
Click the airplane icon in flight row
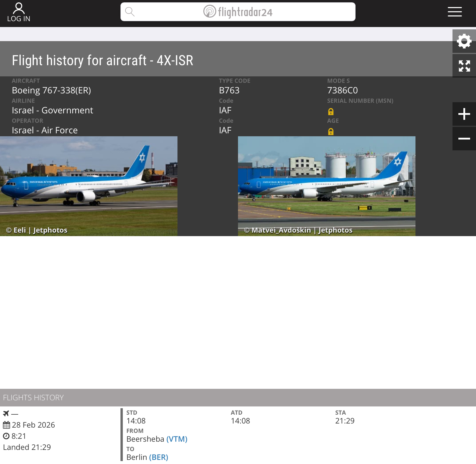[6, 413]
